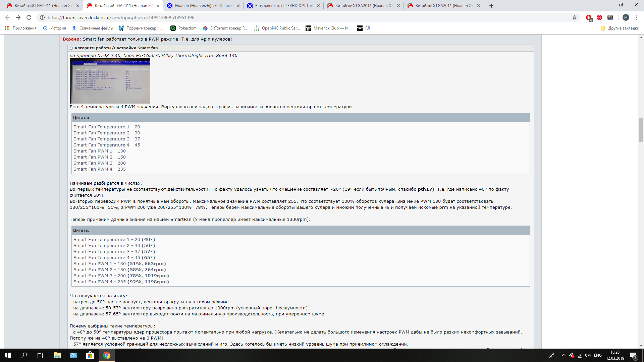Click the forward navigation arrow
This screenshot has height=362, width=644.
(x=18, y=17)
